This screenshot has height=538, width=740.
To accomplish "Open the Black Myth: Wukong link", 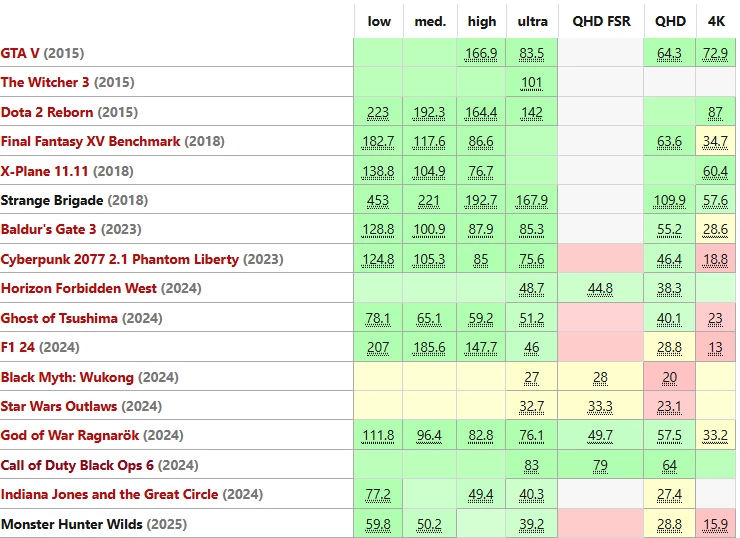I will pos(67,377).
